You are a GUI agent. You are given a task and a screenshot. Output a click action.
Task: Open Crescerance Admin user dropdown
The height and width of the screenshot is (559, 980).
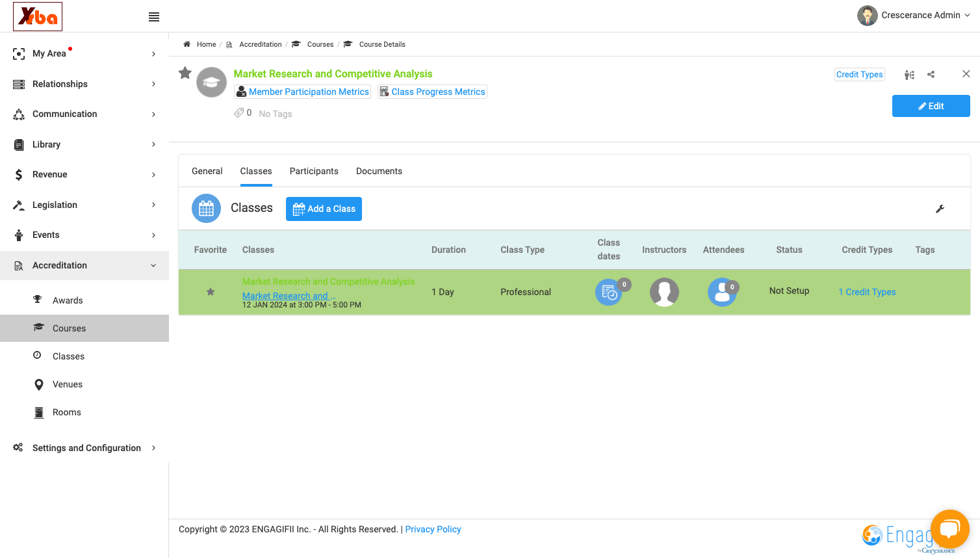[914, 16]
